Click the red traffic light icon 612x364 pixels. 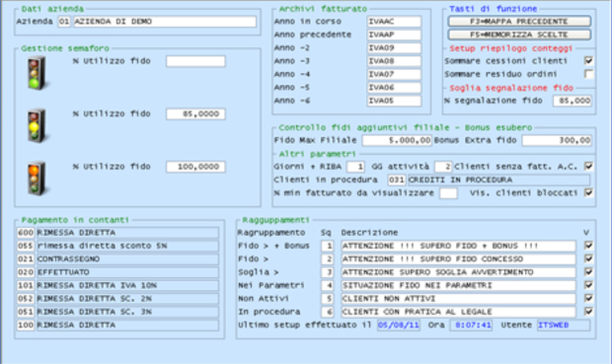38,179
